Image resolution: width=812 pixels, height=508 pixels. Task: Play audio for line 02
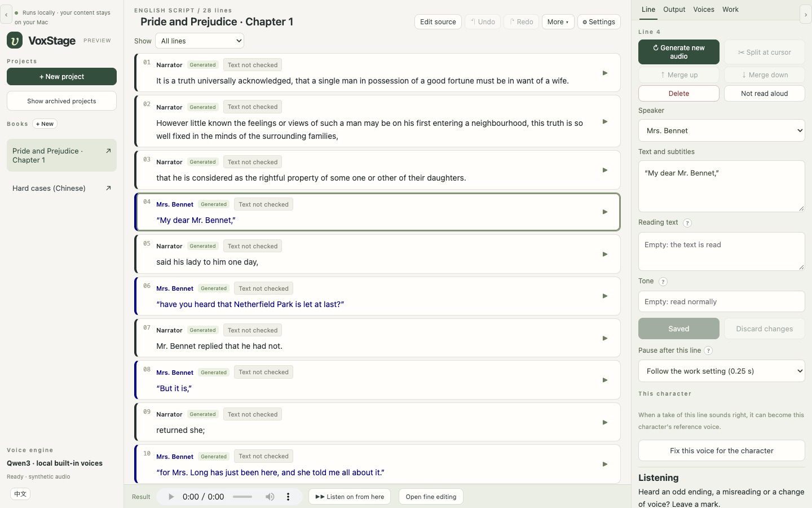(605, 121)
